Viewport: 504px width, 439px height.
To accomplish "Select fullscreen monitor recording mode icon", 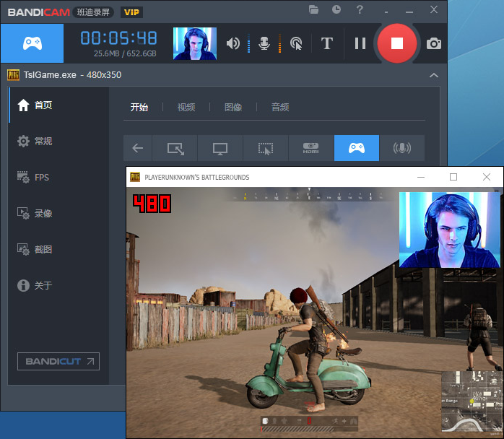I will (x=220, y=148).
